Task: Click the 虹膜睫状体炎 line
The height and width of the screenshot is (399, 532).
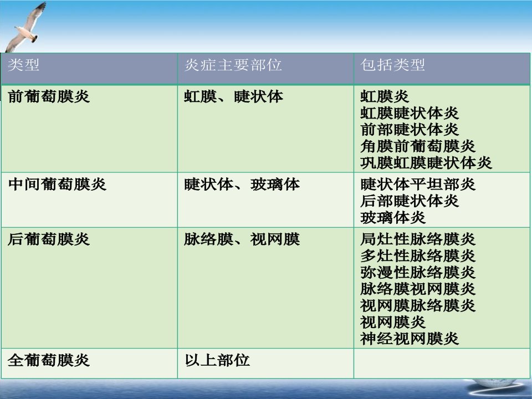Action: click(410, 113)
